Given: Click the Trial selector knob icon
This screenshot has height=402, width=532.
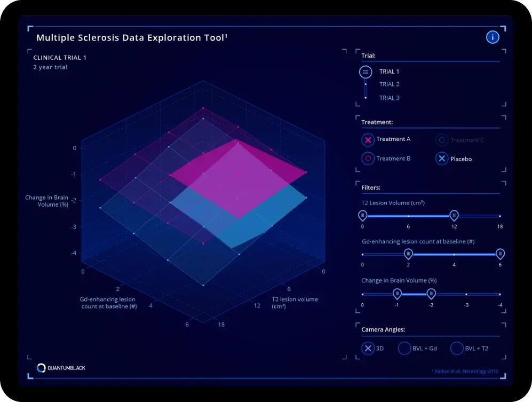Looking at the screenshot, I should click(366, 72).
